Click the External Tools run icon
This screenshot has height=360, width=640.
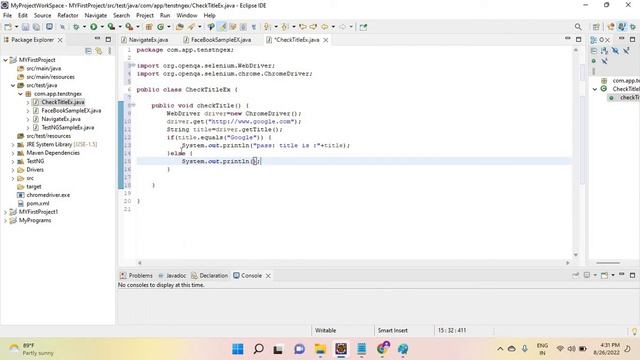point(129,27)
